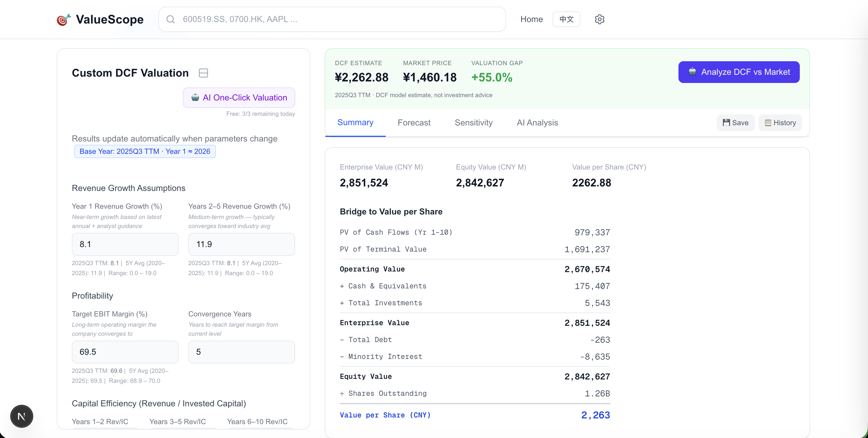Click the valuation gap +55.0%

[492, 78]
